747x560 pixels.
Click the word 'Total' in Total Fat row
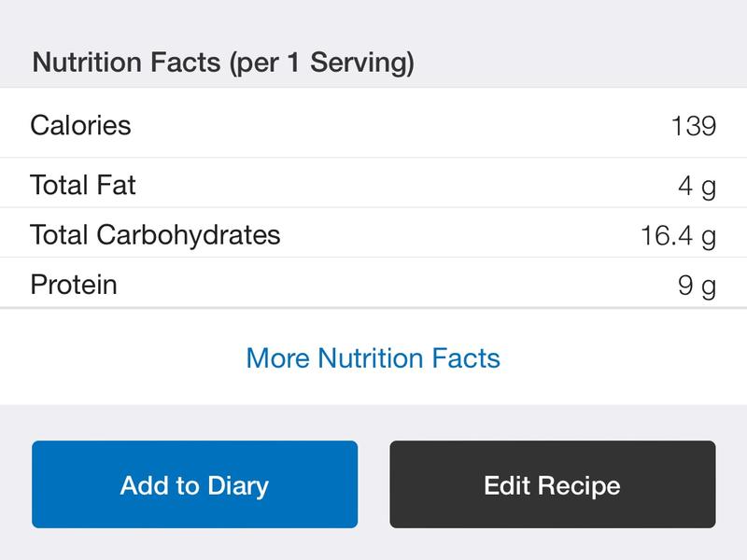click(x=57, y=185)
